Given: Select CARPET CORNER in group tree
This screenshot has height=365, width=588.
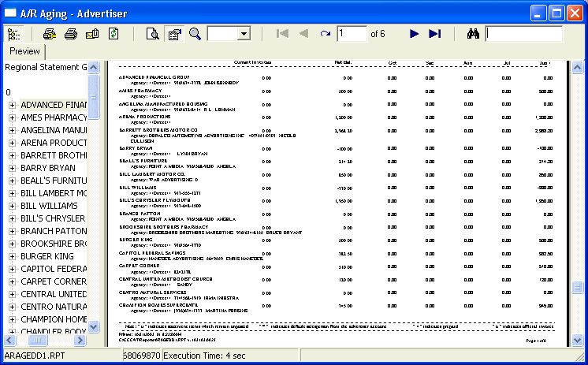Looking at the screenshot, I should pyautogui.click(x=54, y=281).
